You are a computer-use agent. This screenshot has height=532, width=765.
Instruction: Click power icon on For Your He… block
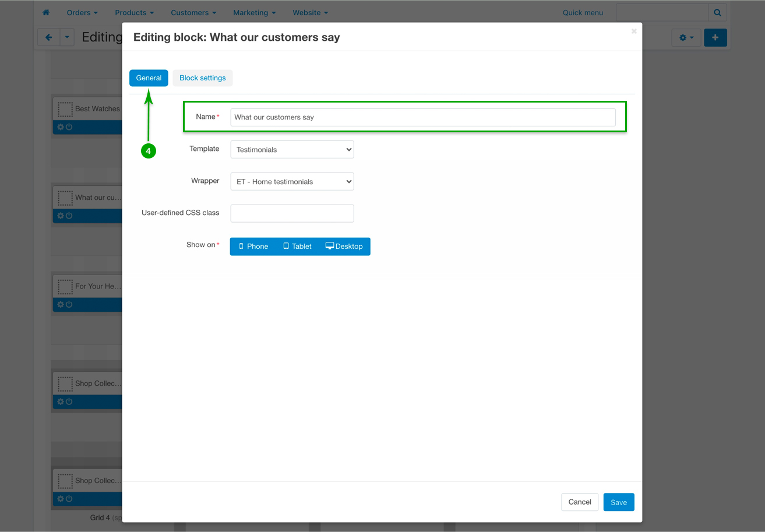(69, 304)
